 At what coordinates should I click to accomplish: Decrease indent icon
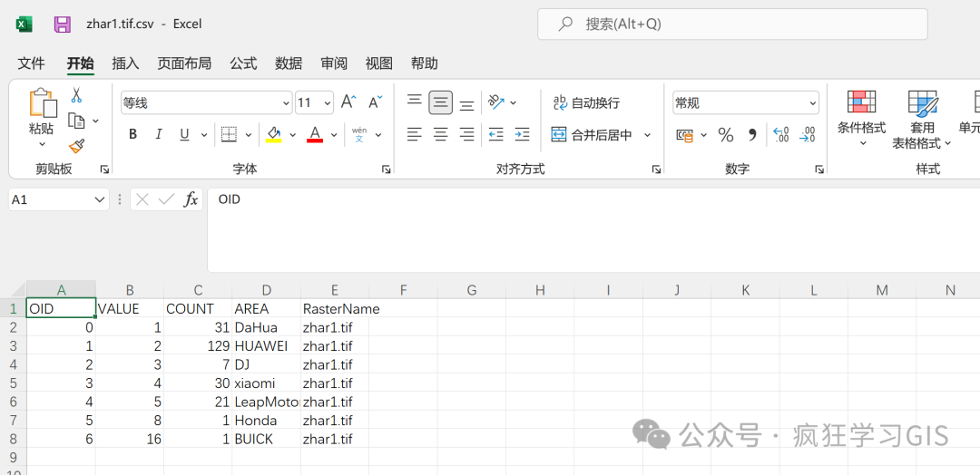pyautogui.click(x=496, y=133)
